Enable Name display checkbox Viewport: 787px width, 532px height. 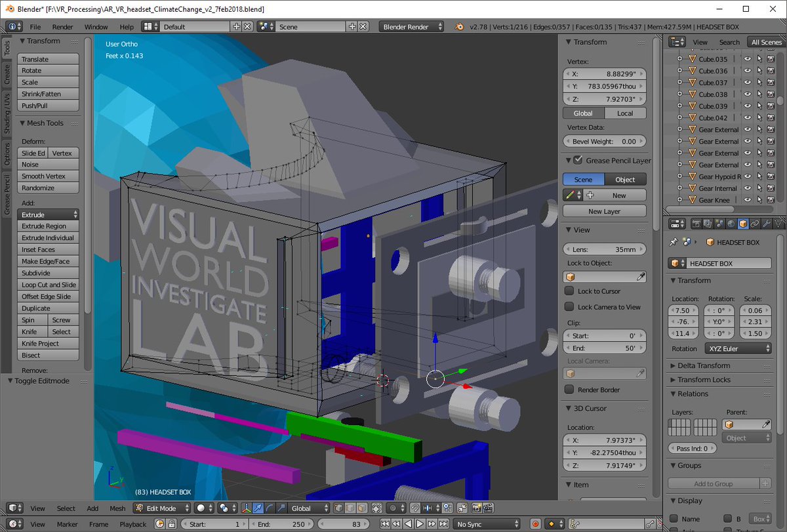674,519
